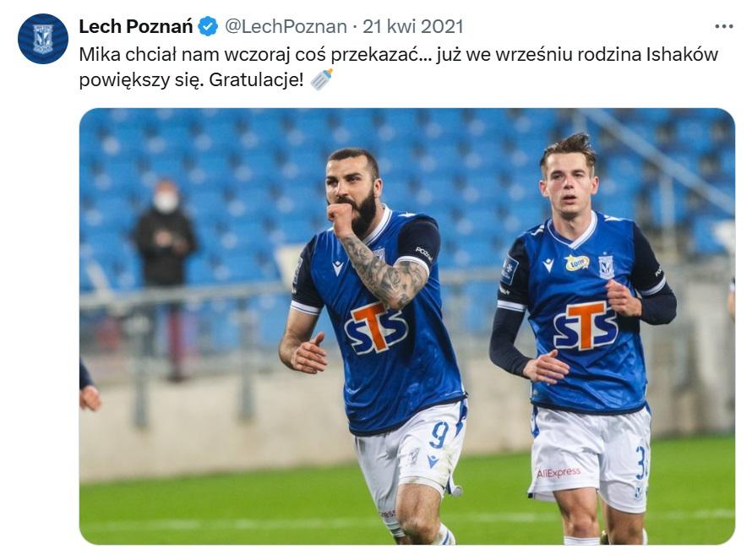
Task: Click the masked spectator in the stands
Action: (165, 235)
